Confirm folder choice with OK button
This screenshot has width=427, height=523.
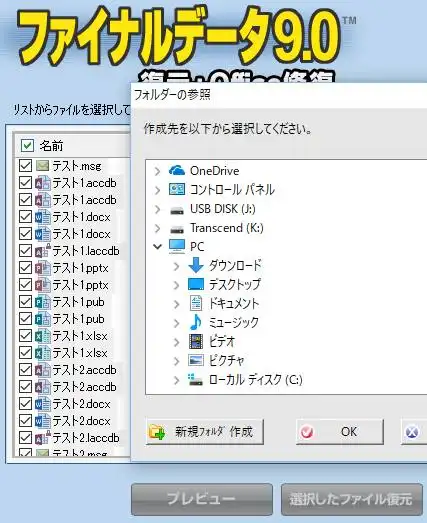(x=340, y=432)
